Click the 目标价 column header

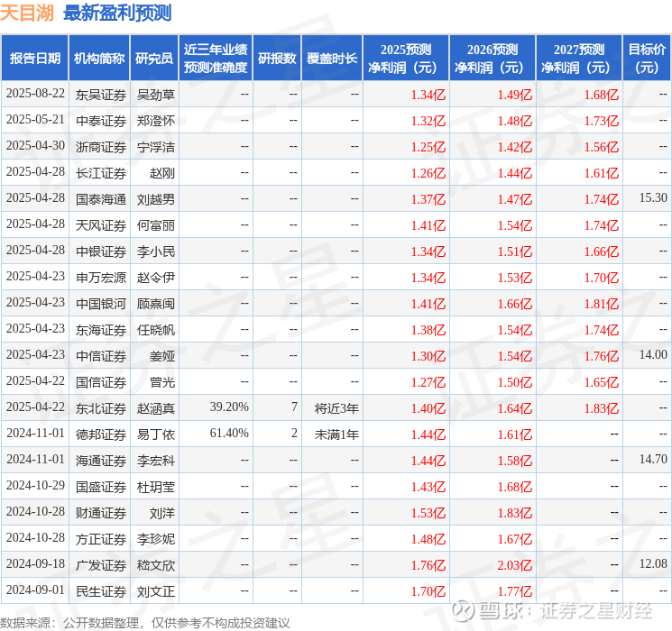coord(647,59)
